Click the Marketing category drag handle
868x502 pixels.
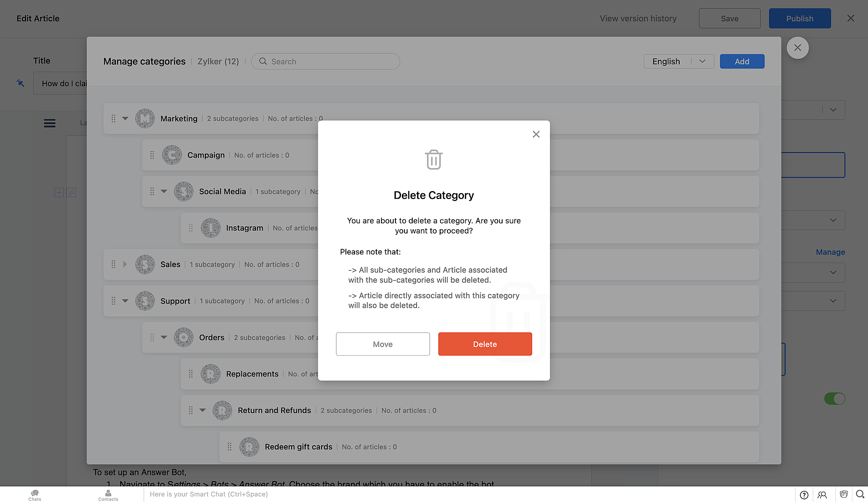[113, 119]
